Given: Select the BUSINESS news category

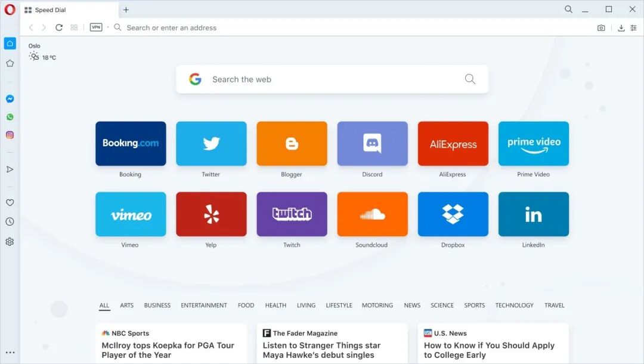Looking at the screenshot, I should [157, 306].
